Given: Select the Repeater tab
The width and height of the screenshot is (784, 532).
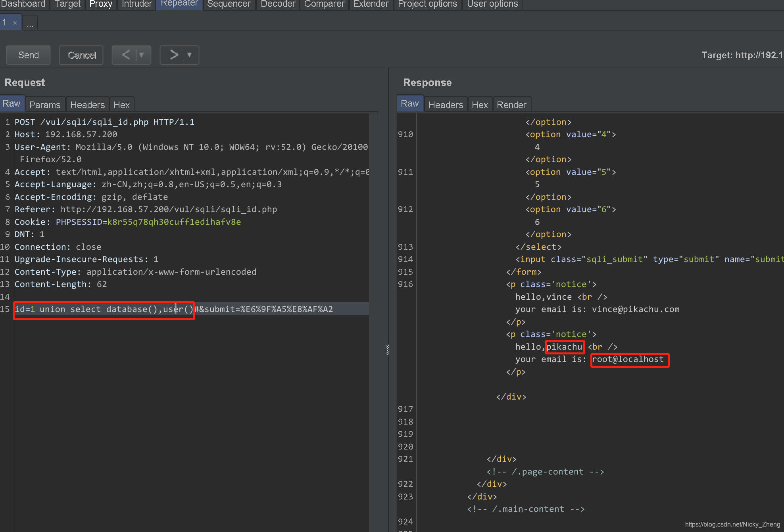Looking at the screenshot, I should (x=179, y=4).
